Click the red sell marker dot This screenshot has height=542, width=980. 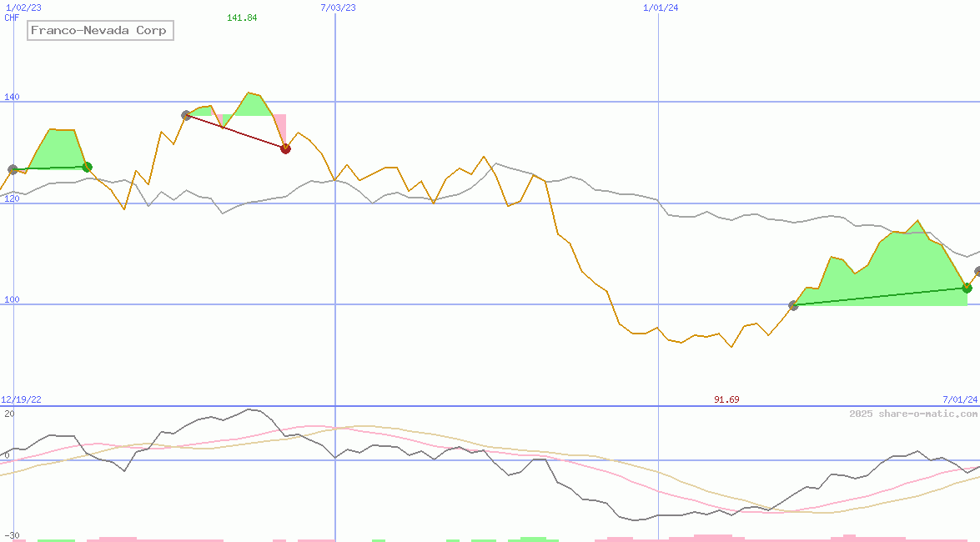(x=285, y=148)
